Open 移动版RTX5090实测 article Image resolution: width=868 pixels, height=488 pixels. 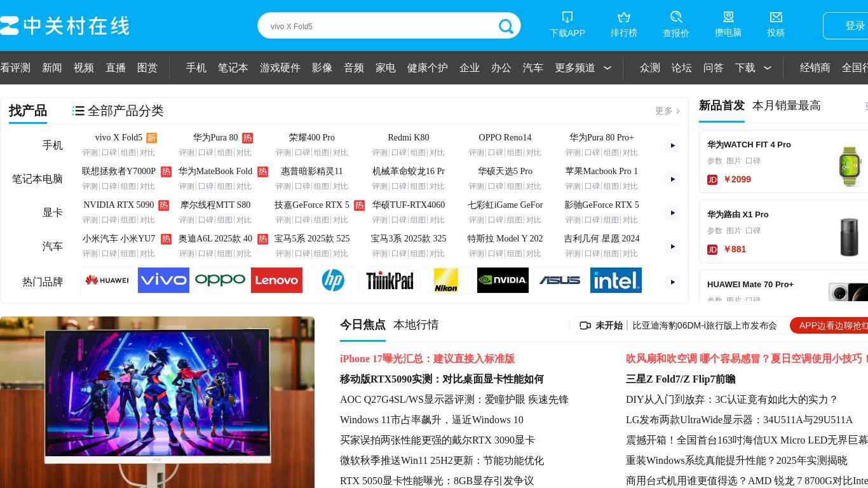pos(442,379)
